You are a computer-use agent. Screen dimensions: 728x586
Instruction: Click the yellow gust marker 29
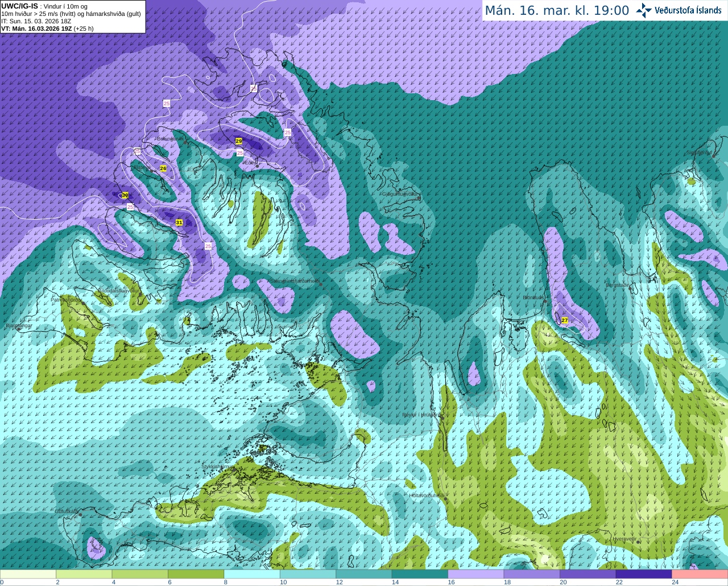click(x=238, y=141)
